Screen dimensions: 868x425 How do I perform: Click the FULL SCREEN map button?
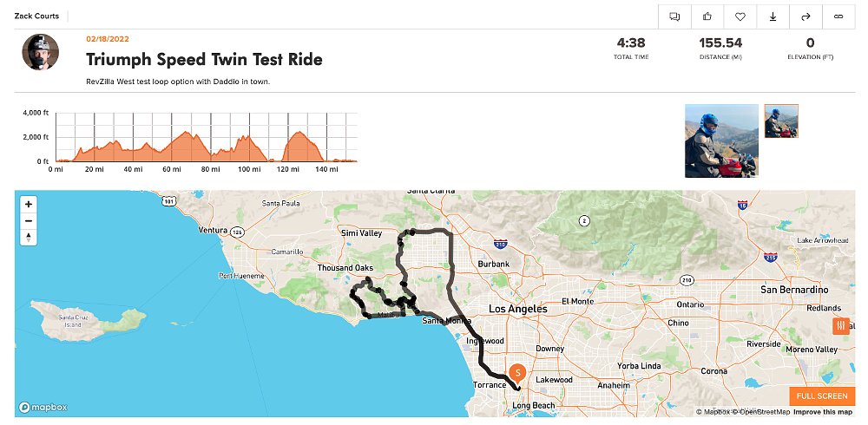[821, 396]
